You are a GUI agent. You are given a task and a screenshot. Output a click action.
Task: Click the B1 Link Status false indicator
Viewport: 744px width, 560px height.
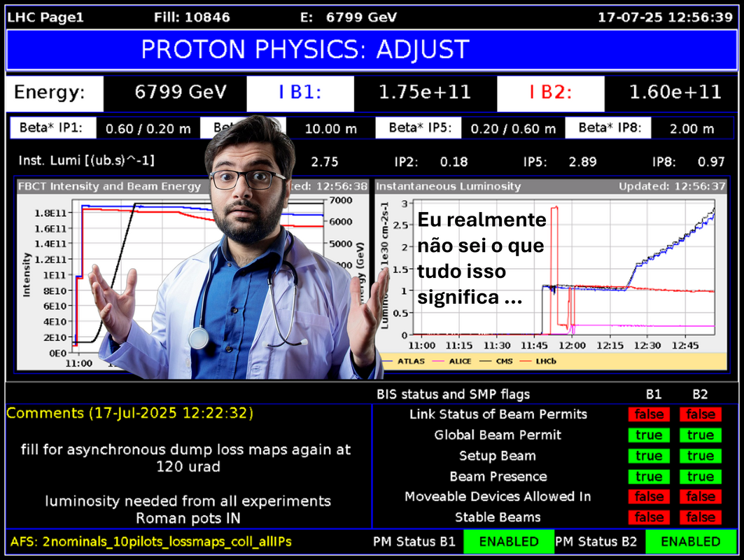point(649,414)
